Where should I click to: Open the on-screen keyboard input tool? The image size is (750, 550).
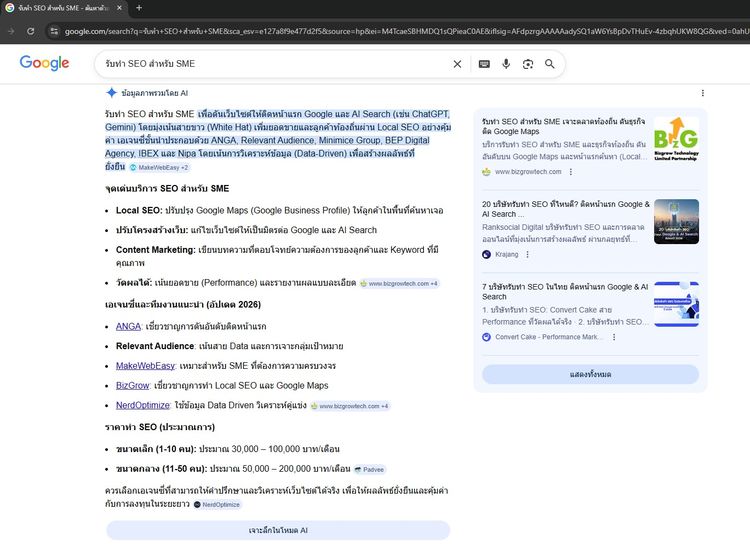coord(484,64)
